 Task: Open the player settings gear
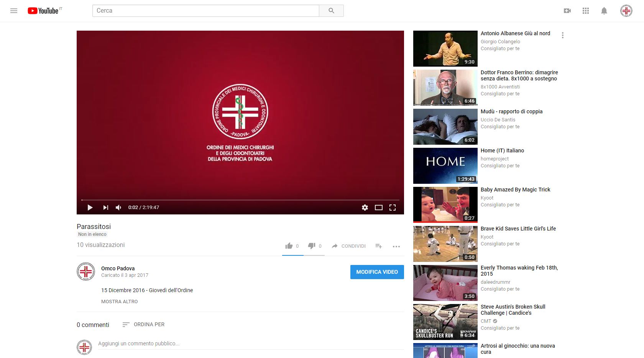coord(365,208)
